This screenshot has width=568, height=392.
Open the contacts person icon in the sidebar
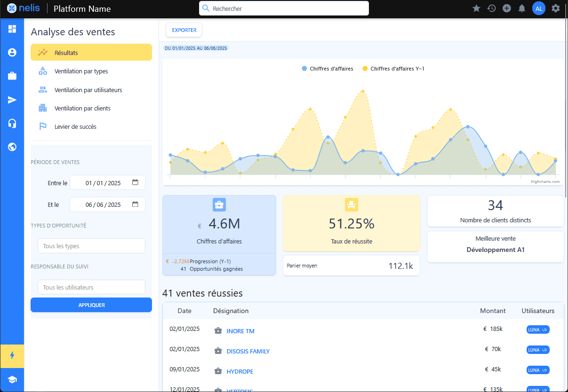[12, 53]
